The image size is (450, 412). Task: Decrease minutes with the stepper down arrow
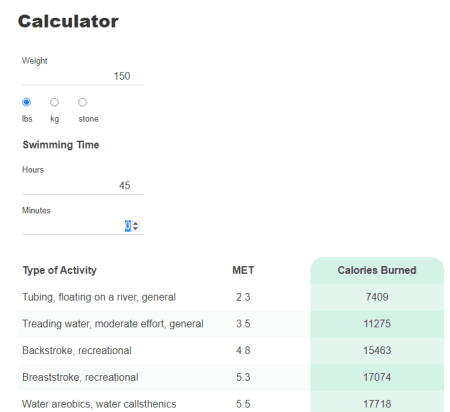tap(135, 229)
